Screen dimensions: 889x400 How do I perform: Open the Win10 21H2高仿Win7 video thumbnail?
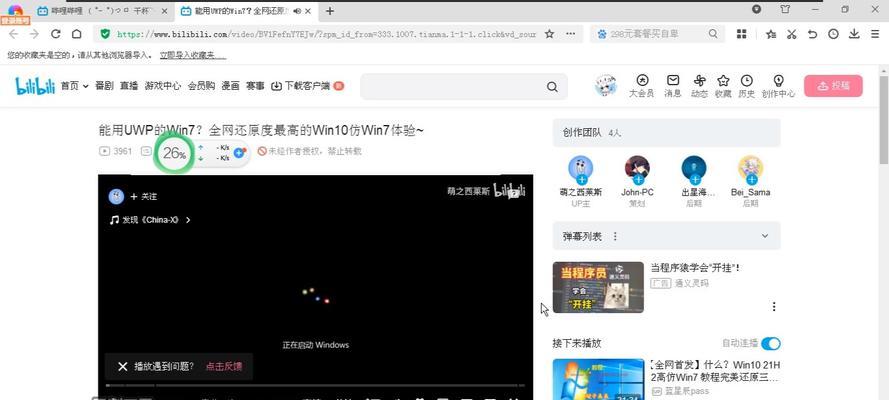(598, 379)
